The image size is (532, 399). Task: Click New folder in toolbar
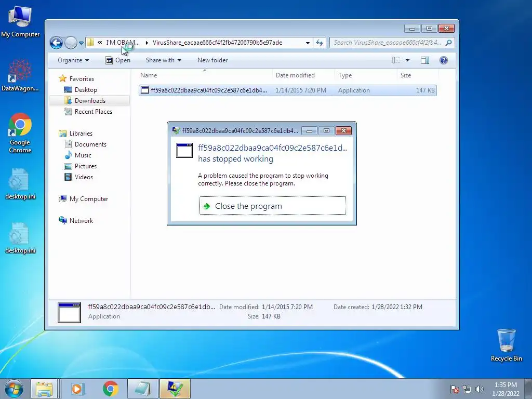coord(212,60)
